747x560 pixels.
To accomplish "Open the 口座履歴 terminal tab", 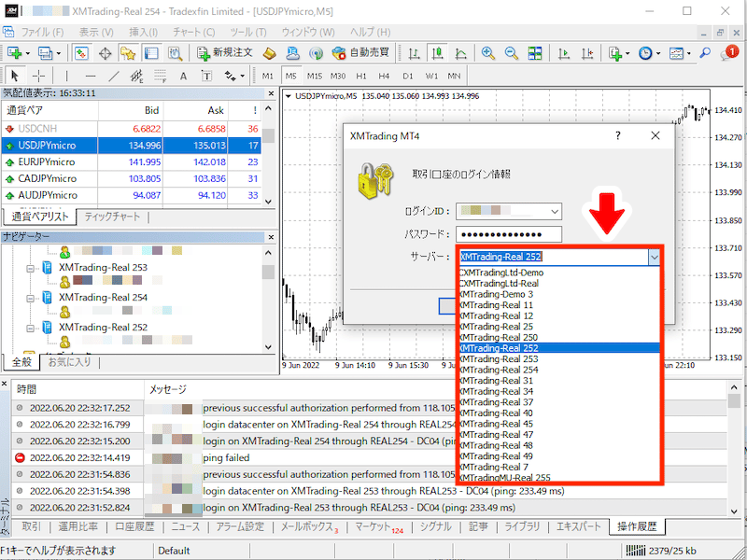I will click(x=134, y=526).
